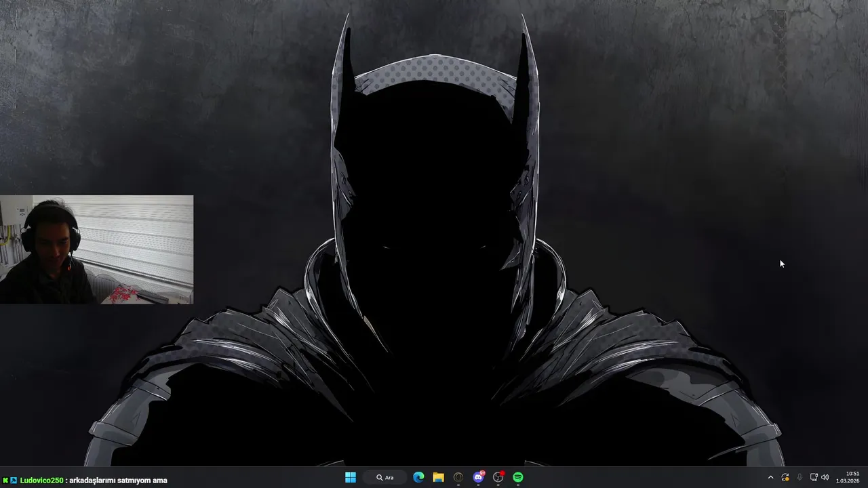The height and width of the screenshot is (488, 868).
Task: Open OBS Studio taskbar icon
Action: point(498,477)
